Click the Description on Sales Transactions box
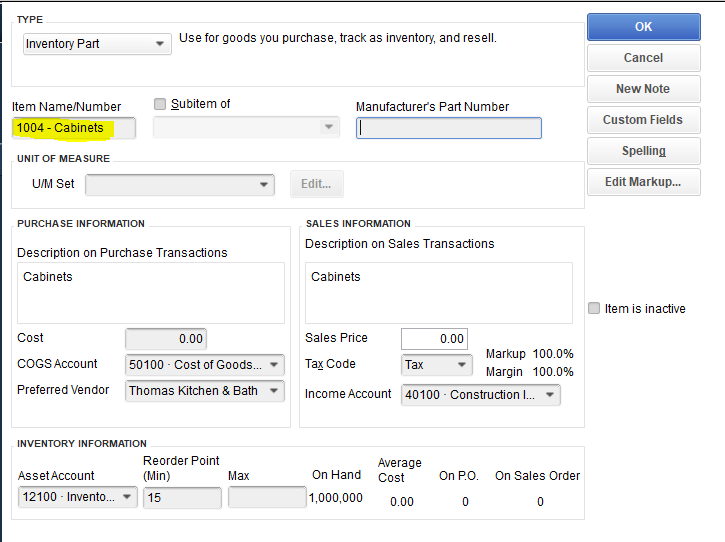Screen dimensions: 725x542 (x=438, y=293)
